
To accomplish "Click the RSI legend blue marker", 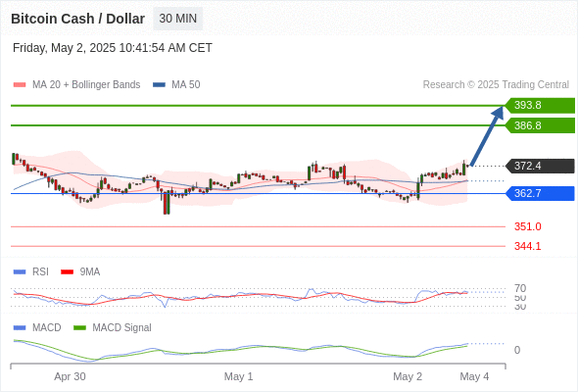I will pos(20,271).
